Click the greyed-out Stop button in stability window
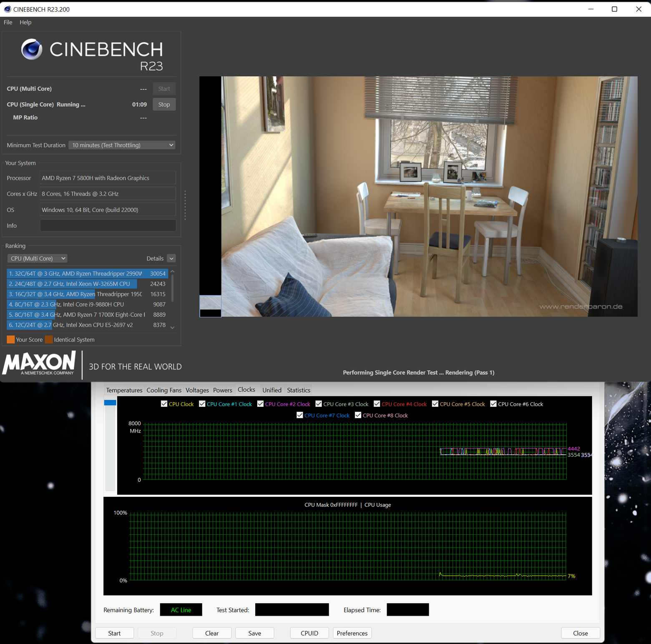 pos(157,633)
